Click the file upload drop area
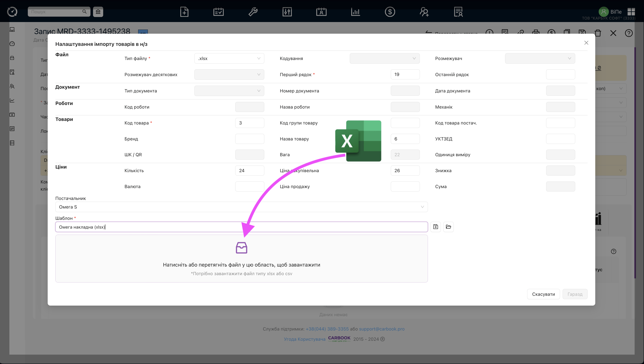 pyautogui.click(x=242, y=258)
